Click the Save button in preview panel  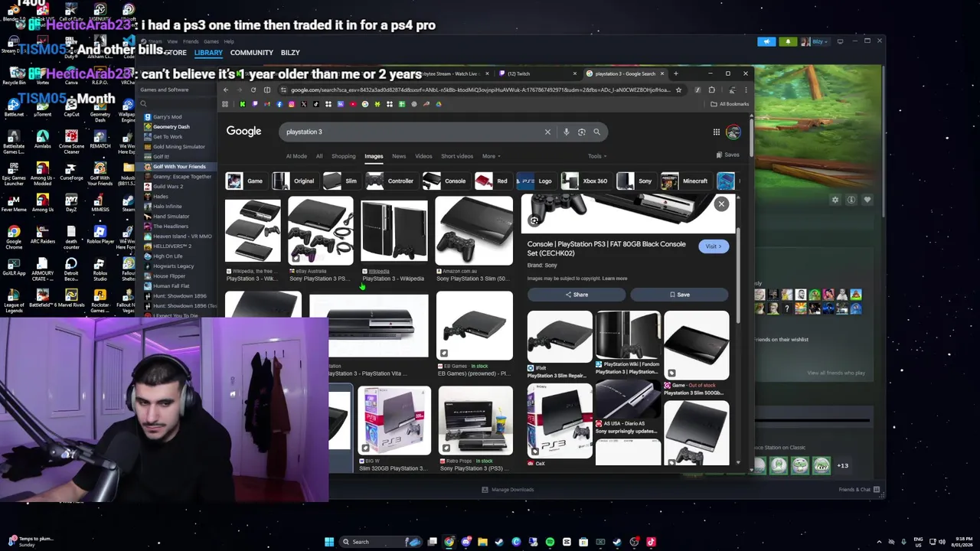[679, 295]
